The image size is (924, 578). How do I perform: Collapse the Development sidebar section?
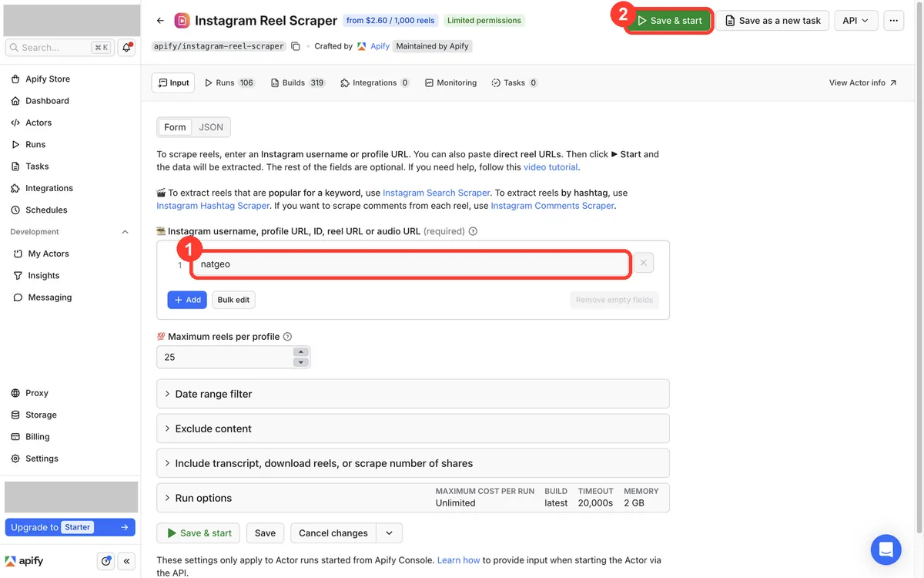(126, 232)
